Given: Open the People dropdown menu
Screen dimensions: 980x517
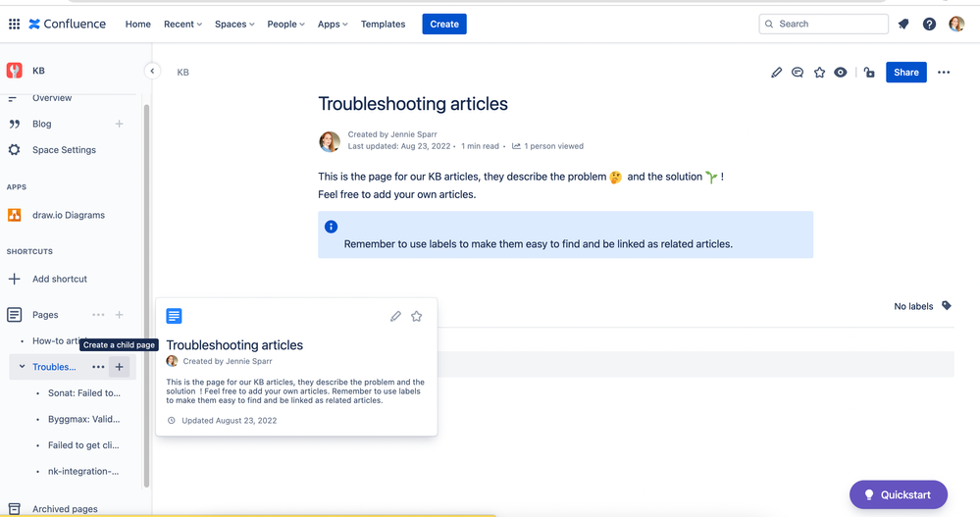Looking at the screenshot, I should point(285,24).
